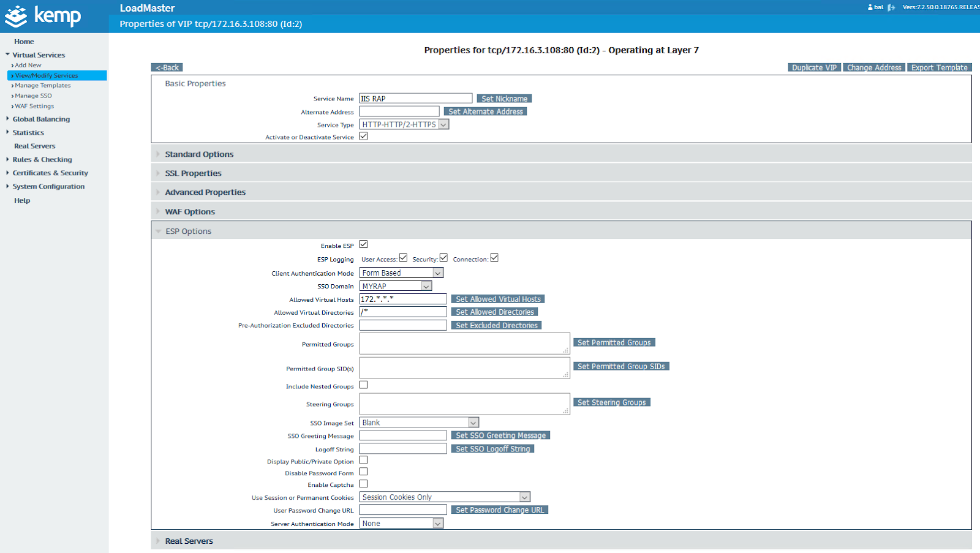Expand Certificates & Security menu
Image resolution: width=980 pixels, height=553 pixels.
tap(50, 173)
